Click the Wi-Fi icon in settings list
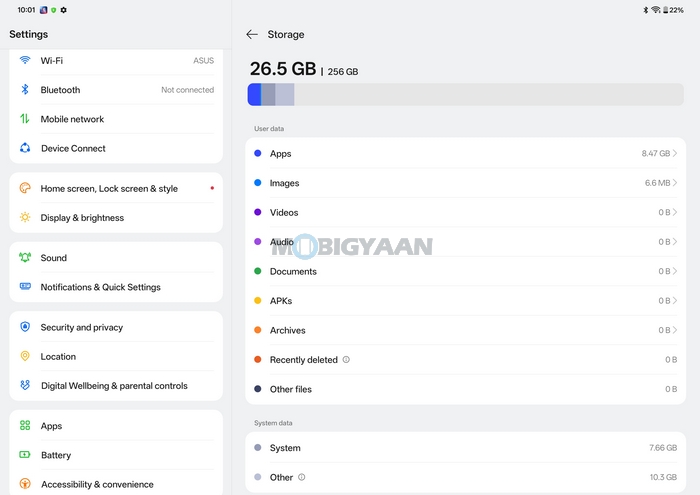Viewport: 700px width, 495px height. point(25,60)
